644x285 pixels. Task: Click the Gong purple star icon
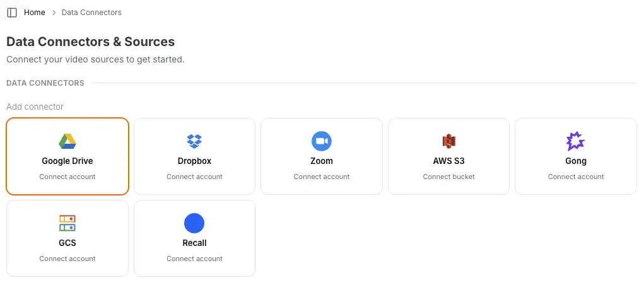pos(576,141)
